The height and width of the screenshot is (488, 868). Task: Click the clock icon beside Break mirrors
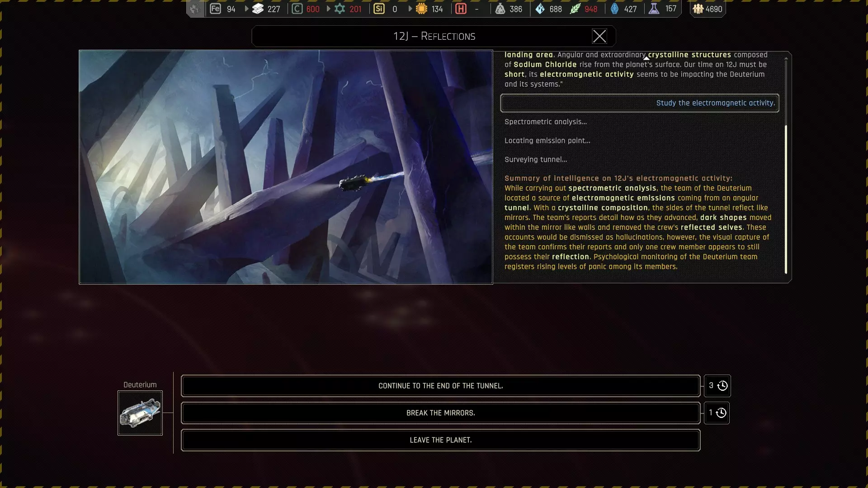coord(721,413)
